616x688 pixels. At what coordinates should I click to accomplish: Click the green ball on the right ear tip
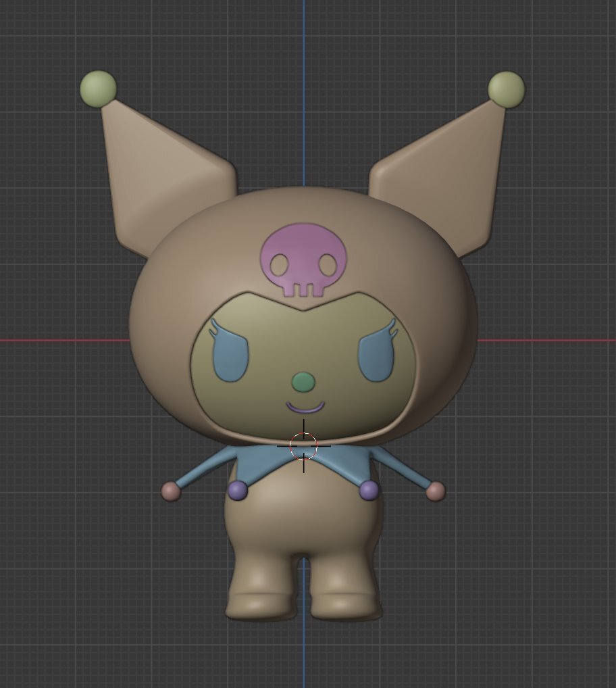(506, 89)
